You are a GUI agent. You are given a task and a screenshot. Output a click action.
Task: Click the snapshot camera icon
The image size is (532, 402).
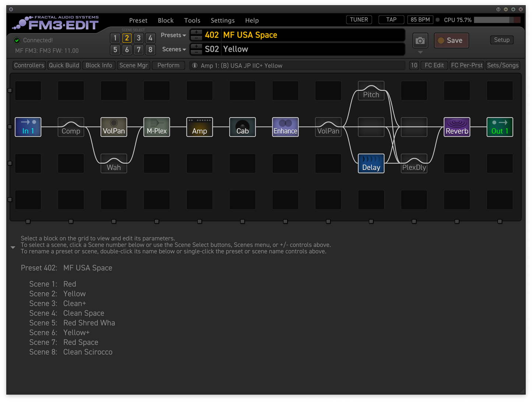point(420,40)
